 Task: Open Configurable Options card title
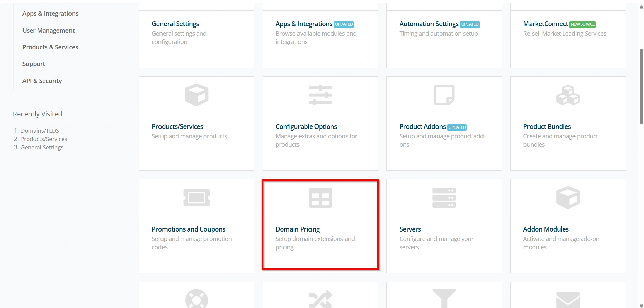click(x=306, y=126)
